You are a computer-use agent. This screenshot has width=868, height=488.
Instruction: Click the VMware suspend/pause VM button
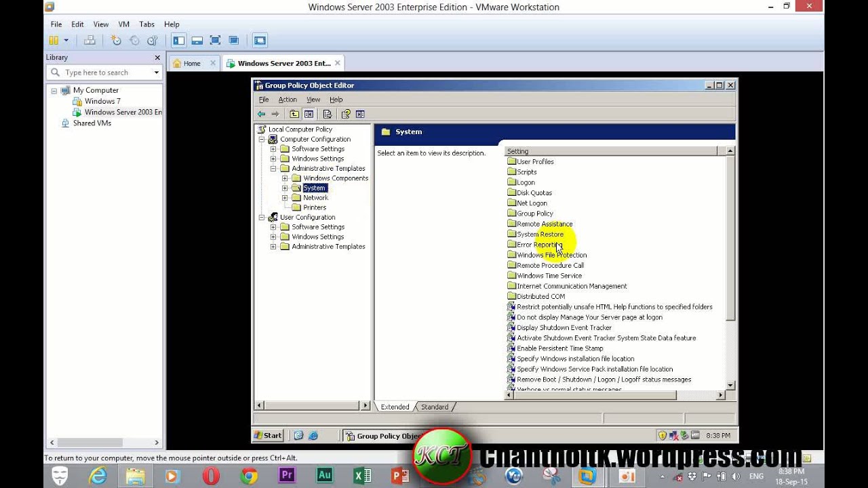[54, 41]
